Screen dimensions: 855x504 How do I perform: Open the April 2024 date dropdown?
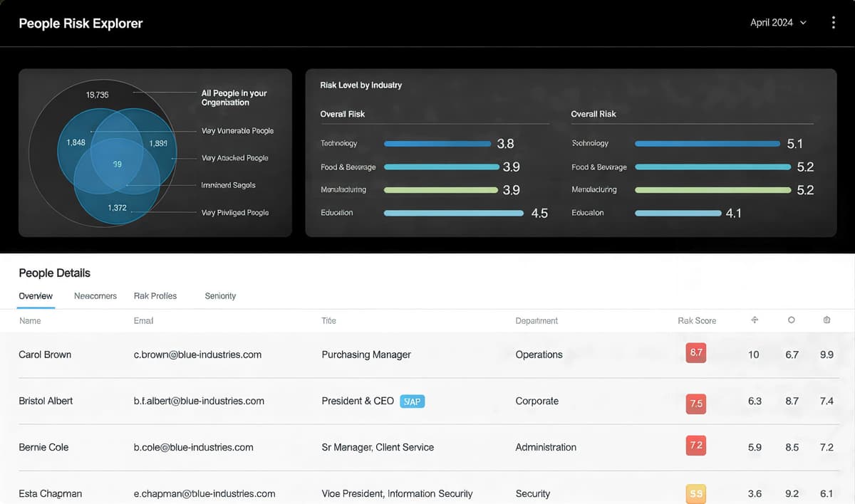point(777,23)
